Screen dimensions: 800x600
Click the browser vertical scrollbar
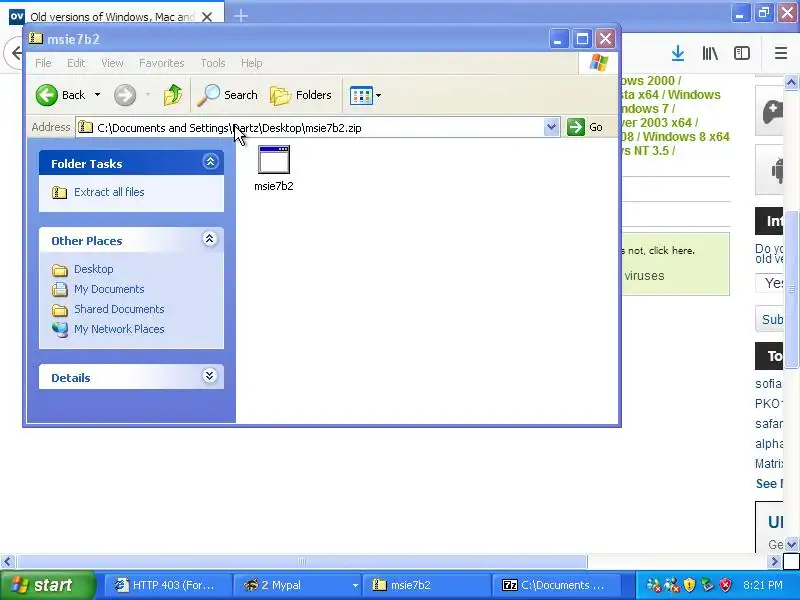(x=791, y=288)
